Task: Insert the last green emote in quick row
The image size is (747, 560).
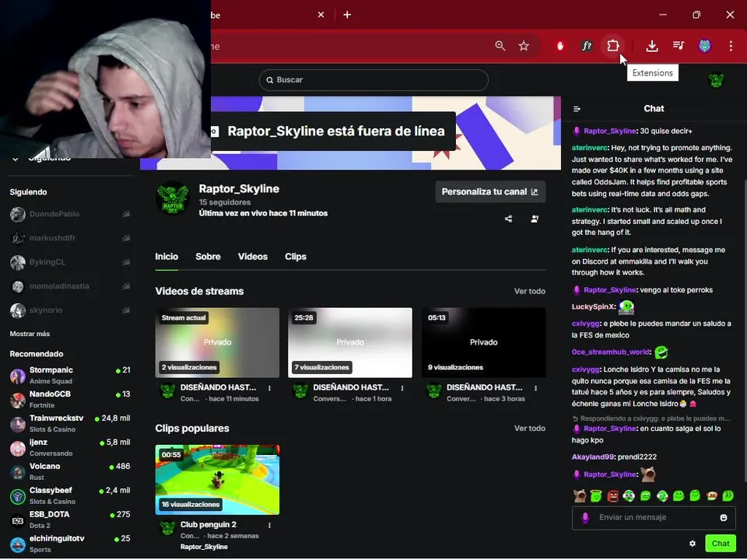Action: point(728,495)
